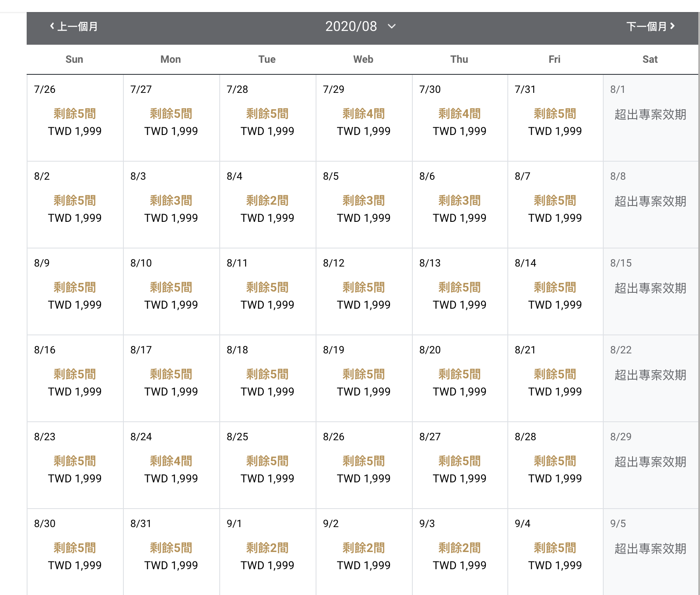Select the 7/28 date cell

point(267,118)
